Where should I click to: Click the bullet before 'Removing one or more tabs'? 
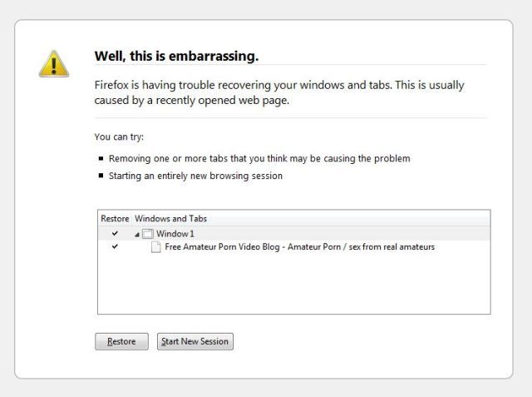(x=101, y=158)
